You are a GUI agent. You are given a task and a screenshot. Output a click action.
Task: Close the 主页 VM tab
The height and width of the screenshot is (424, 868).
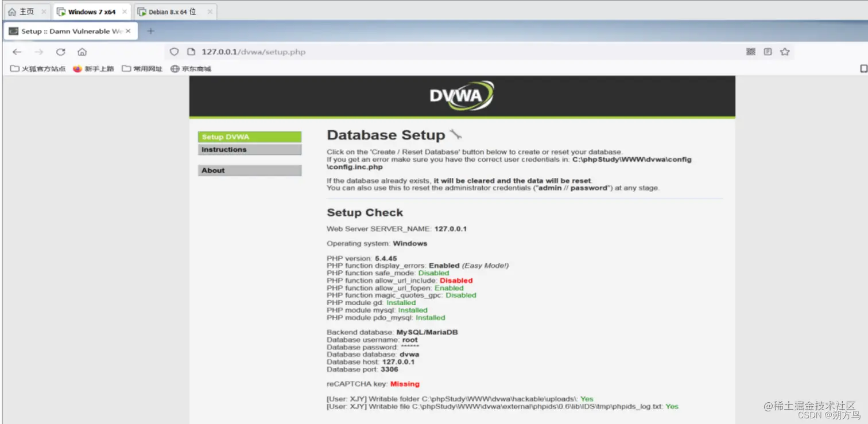pyautogui.click(x=44, y=11)
